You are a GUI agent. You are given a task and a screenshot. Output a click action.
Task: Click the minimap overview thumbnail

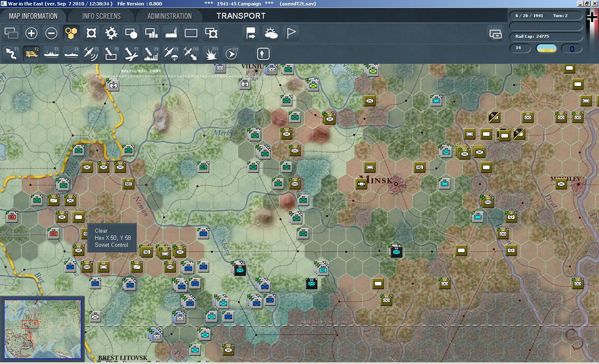click(43, 329)
